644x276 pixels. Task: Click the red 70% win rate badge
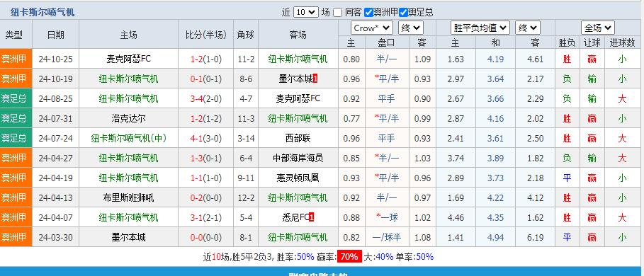click(x=349, y=257)
